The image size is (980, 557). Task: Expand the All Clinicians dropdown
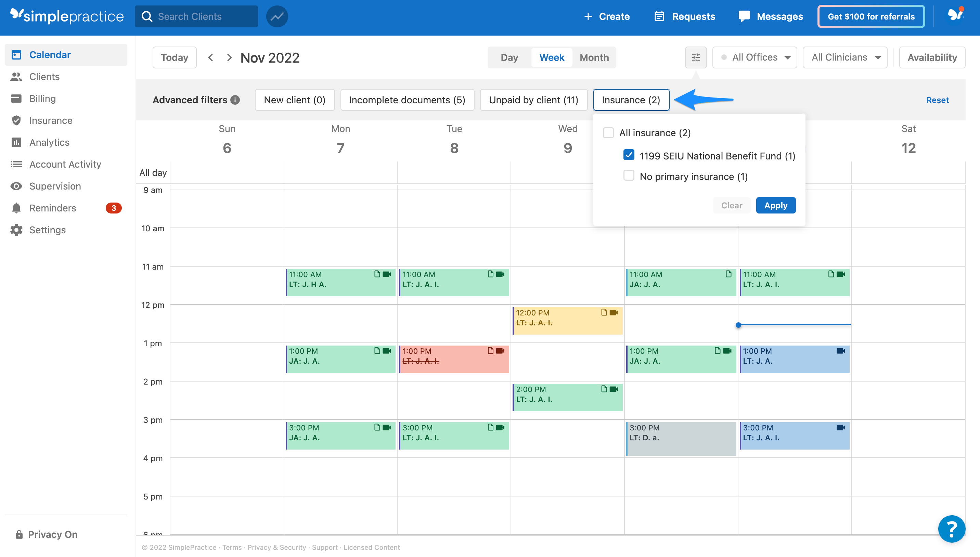coord(845,57)
